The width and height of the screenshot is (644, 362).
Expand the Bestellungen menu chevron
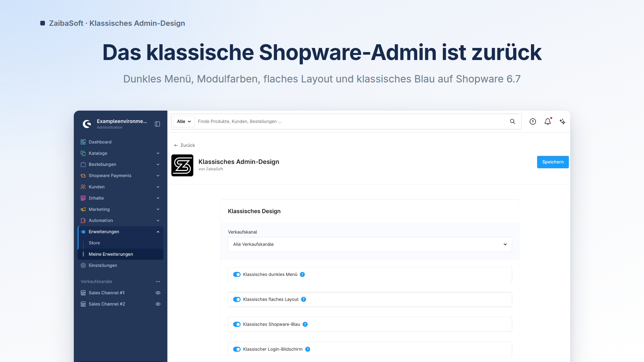click(158, 165)
